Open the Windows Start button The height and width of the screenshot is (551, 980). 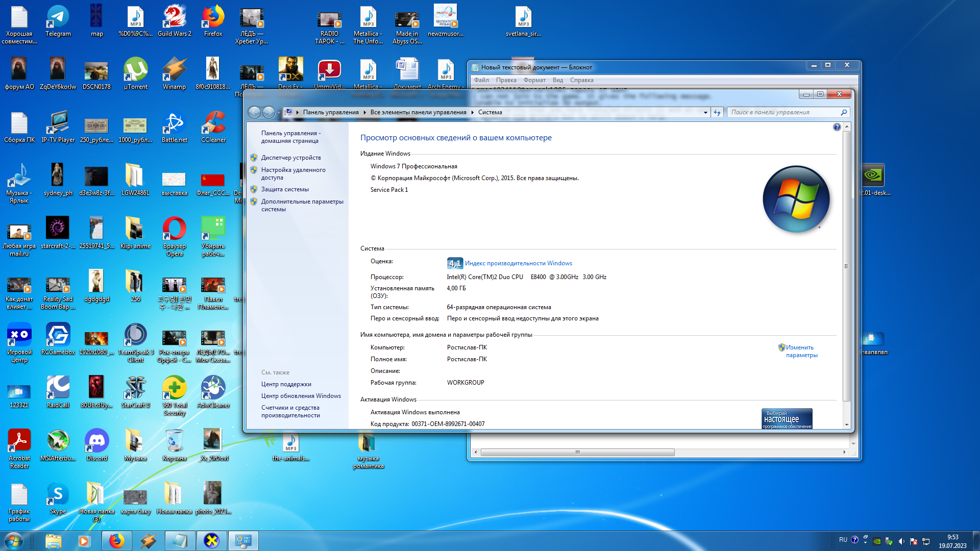[x=14, y=541]
